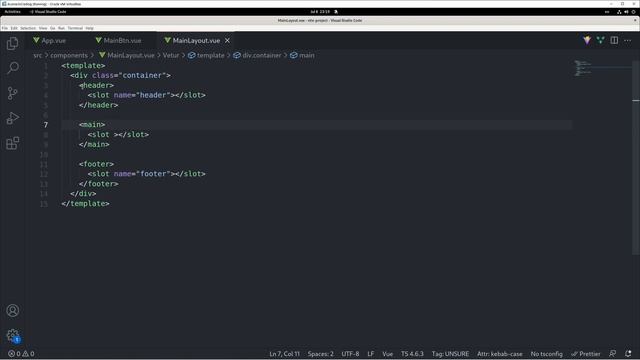Change language mode via Vue status item
Image resolution: width=640 pixels, height=360 pixels.
(388, 354)
